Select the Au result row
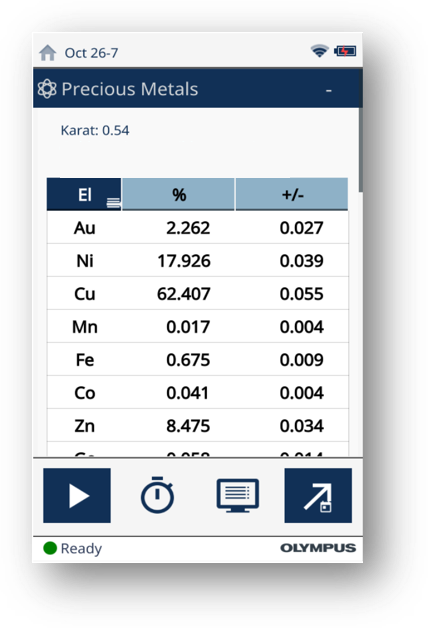Screen dimensions: 428x628 pos(198,227)
